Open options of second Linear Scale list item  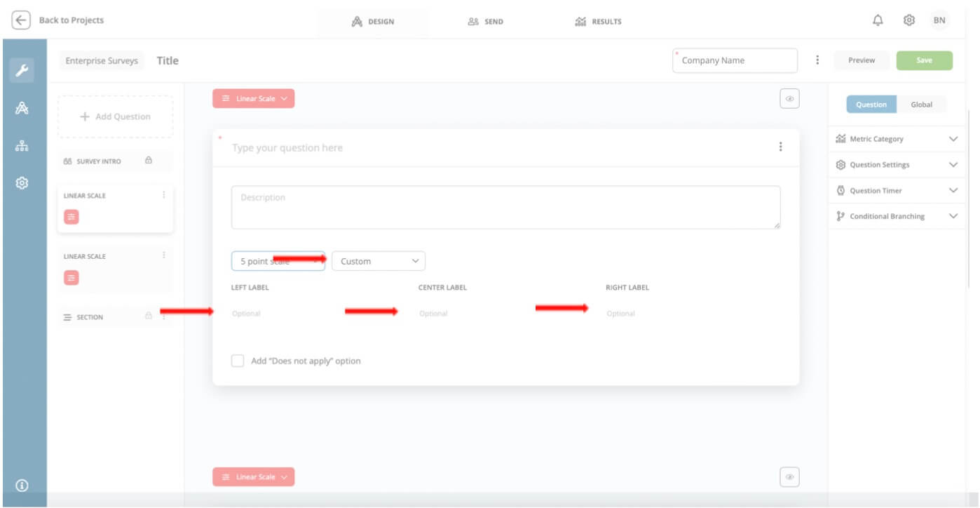[x=163, y=255]
